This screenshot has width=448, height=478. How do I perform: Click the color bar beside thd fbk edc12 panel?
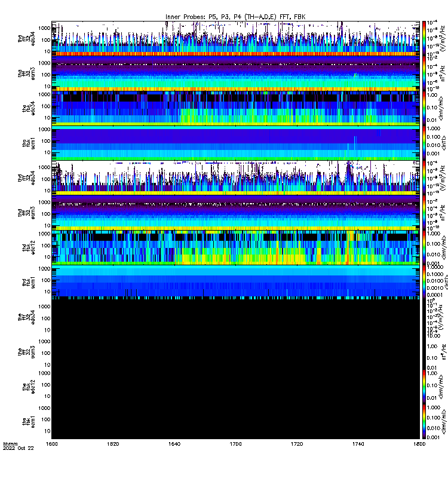[x=424, y=247]
